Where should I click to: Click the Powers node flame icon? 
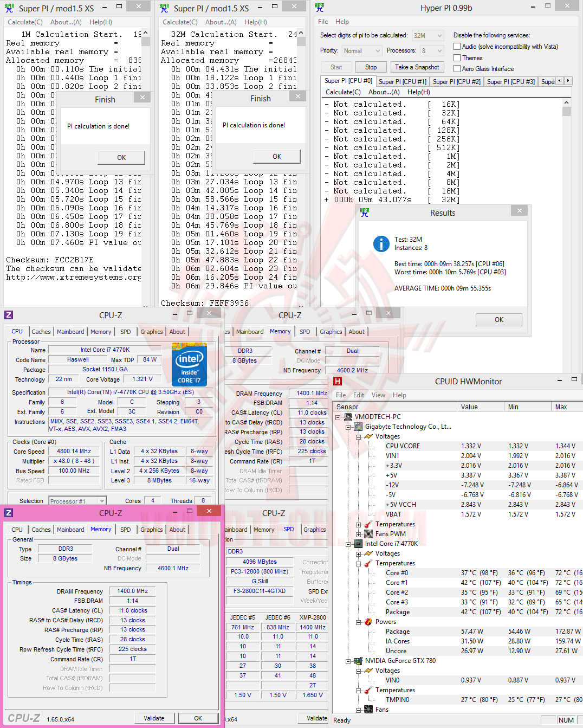point(368,622)
